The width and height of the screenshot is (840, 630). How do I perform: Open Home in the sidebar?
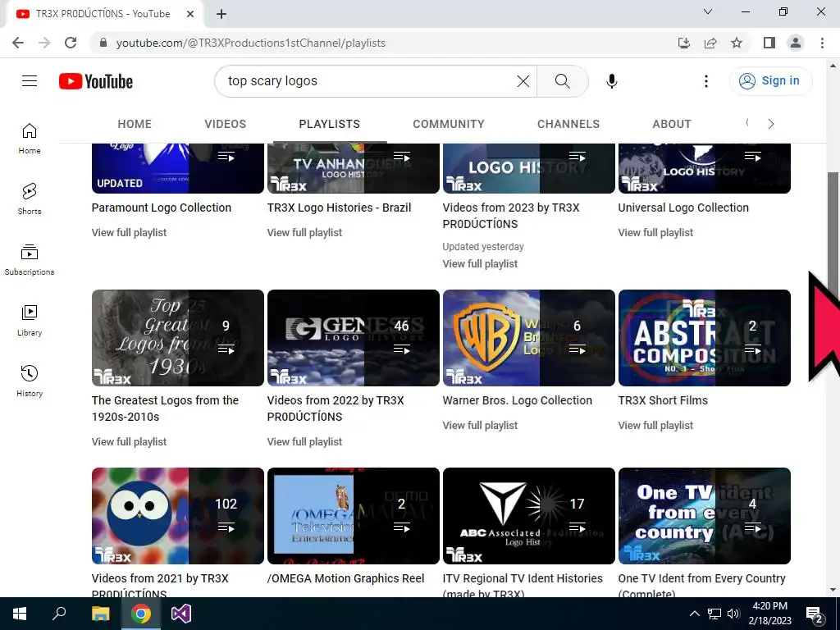[30, 138]
